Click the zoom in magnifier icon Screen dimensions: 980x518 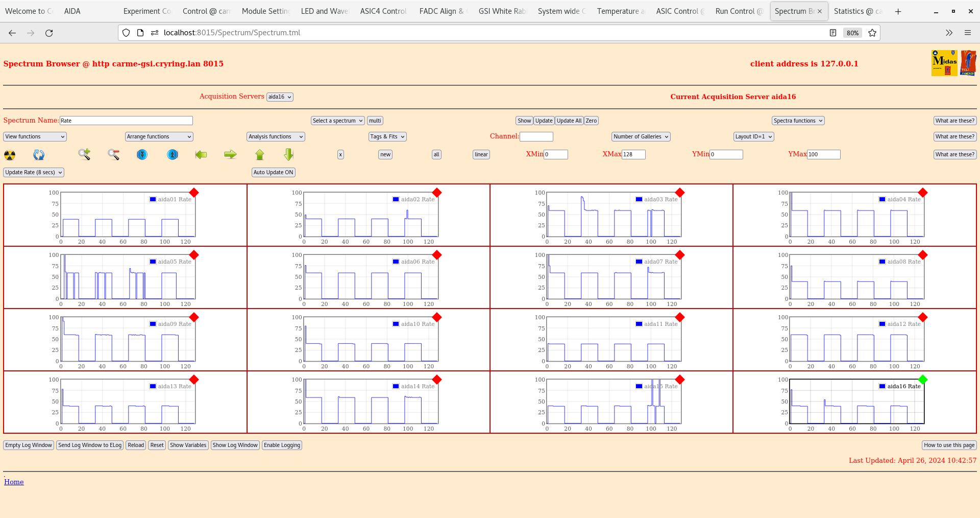[84, 154]
